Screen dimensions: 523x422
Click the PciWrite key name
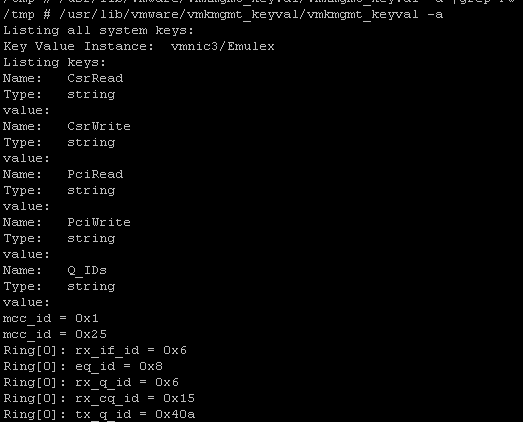99,222
